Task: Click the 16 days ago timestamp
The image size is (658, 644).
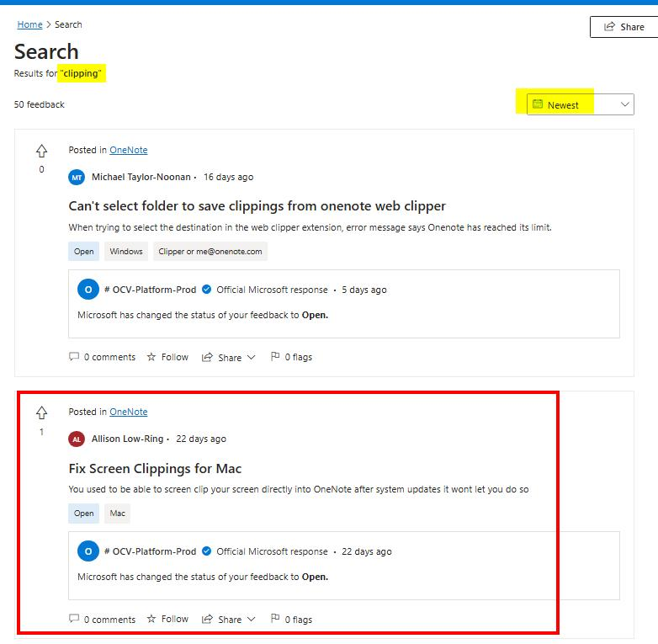Action: (229, 177)
